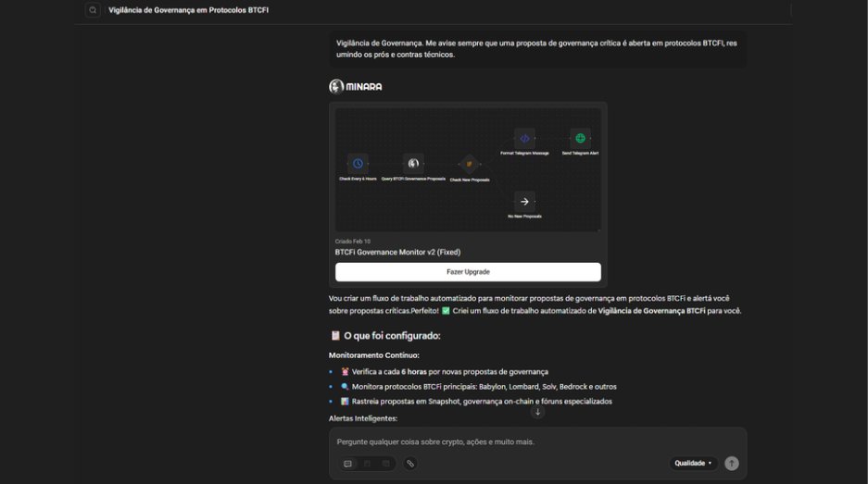Open the workflow diagram preview thumbnail

click(468, 169)
